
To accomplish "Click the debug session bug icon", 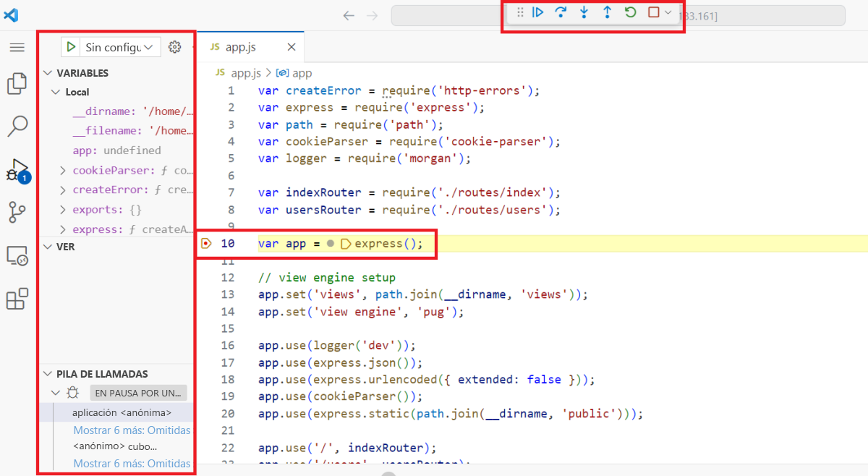I will pyautogui.click(x=73, y=393).
